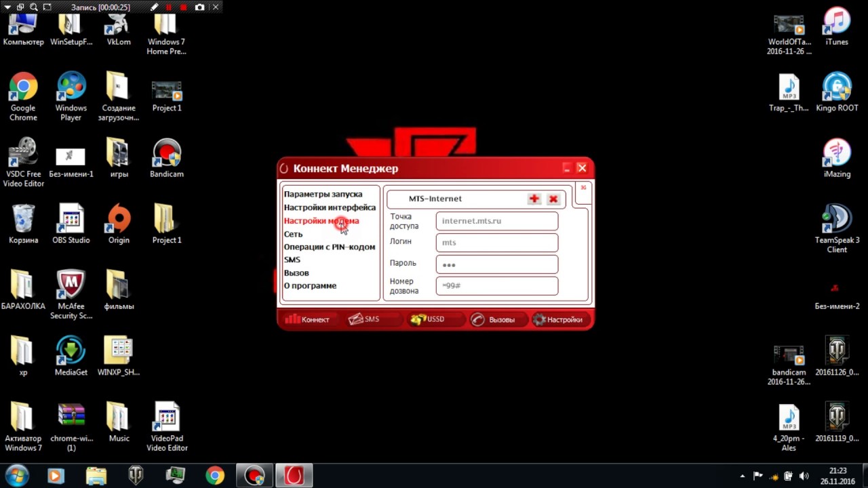Switch to the Коннект tab

point(307,319)
